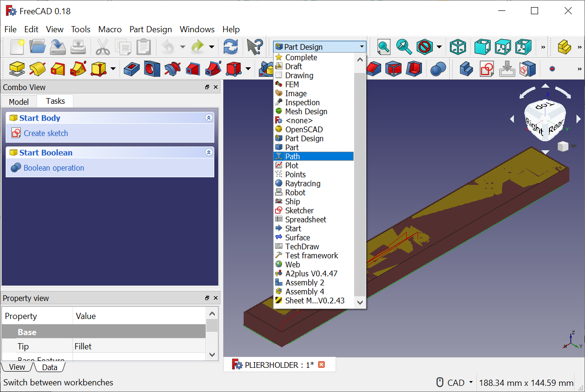Click the Fillet value cell for Tip
The image size is (585, 392).
(x=139, y=346)
